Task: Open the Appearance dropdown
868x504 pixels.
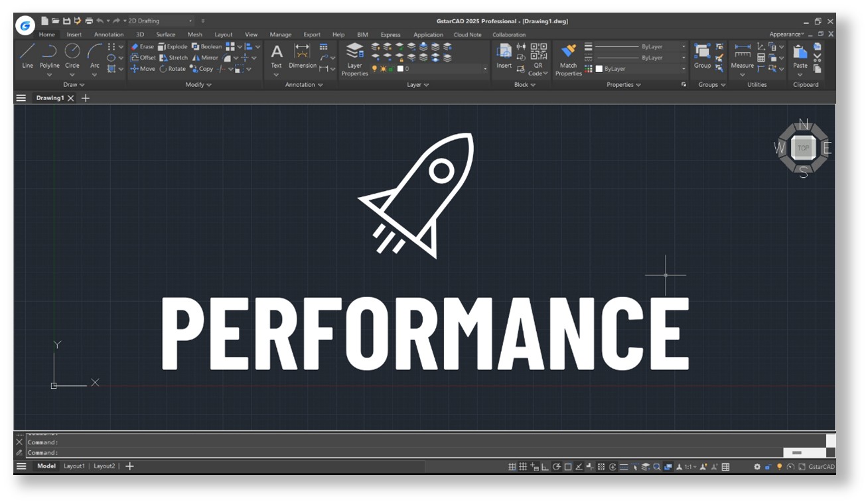Action: [x=786, y=34]
